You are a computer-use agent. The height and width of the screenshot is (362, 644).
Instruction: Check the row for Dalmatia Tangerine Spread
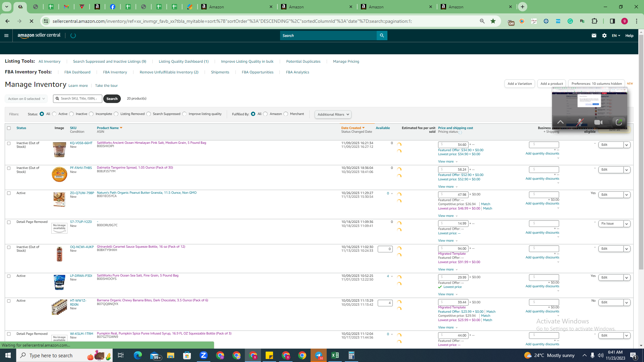coord(9,168)
